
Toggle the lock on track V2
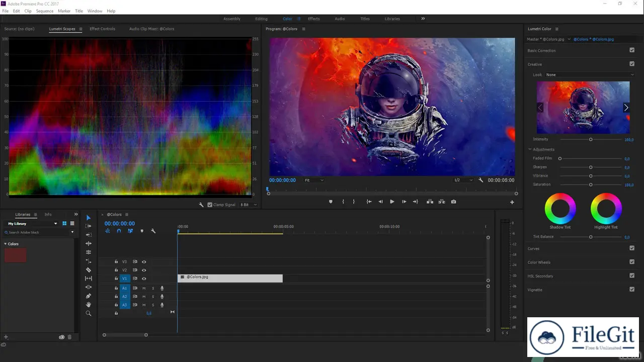(x=116, y=270)
